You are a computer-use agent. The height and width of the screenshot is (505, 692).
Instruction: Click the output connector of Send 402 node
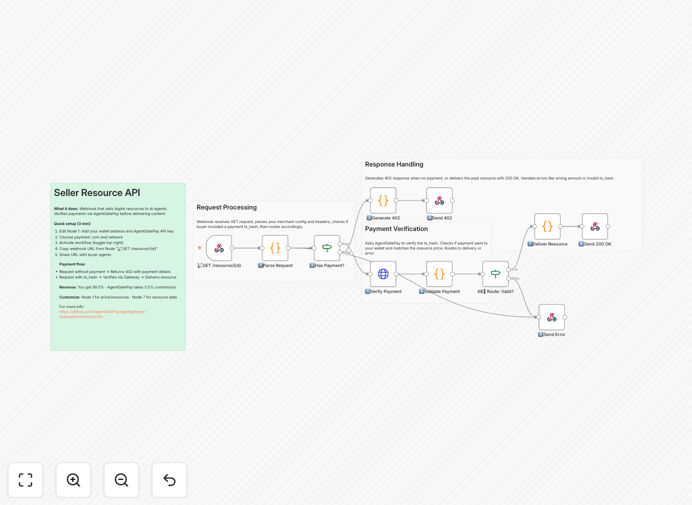pyautogui.click(x=452, y=200)
